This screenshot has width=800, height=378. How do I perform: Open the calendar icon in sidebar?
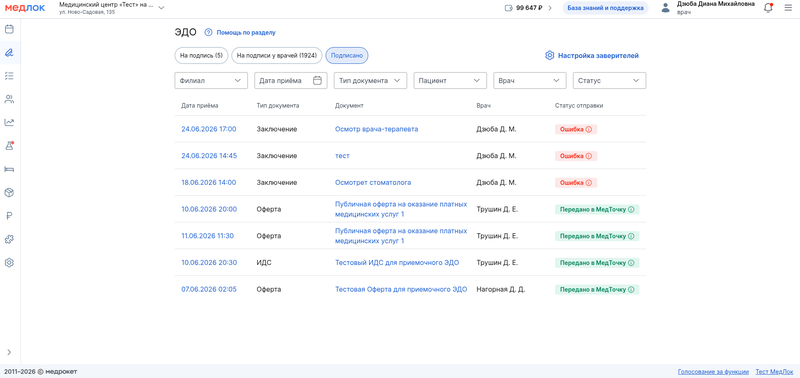pyautogui.click(x=9, y=29)
